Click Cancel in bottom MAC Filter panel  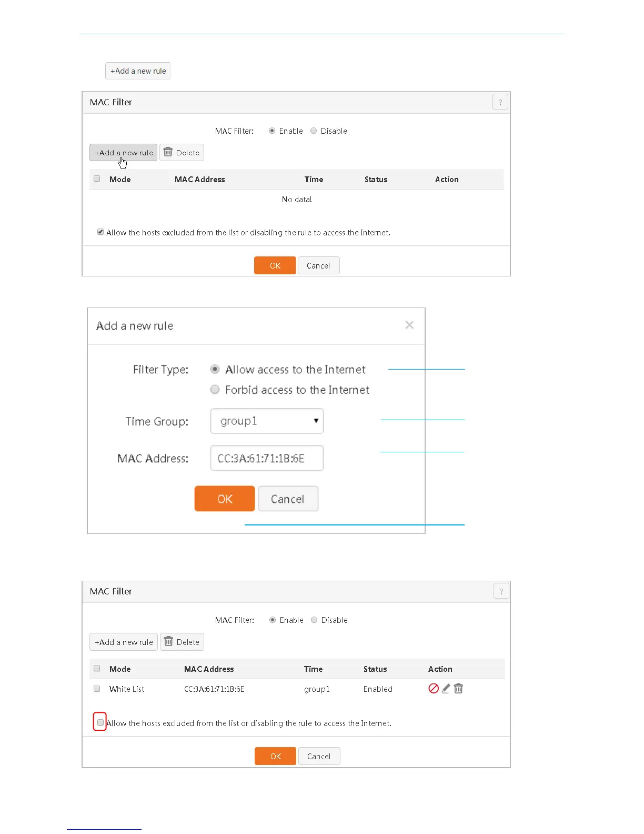[319, 756]
